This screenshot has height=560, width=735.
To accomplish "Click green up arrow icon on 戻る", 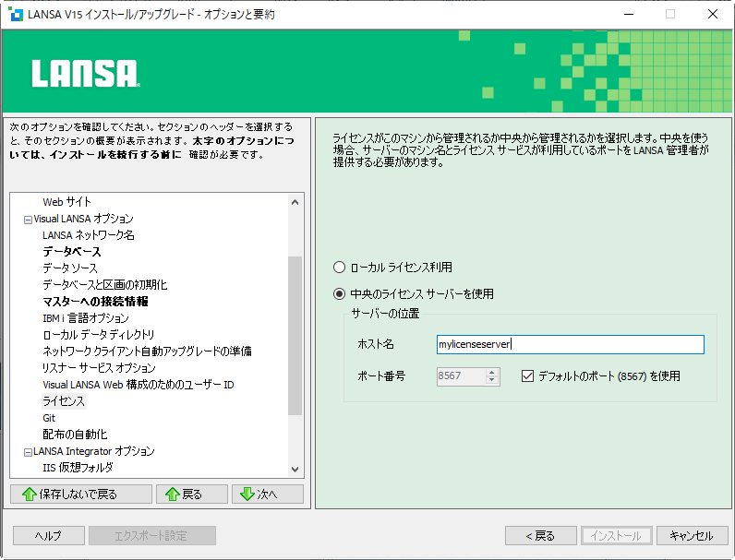I will coord(173,494).
